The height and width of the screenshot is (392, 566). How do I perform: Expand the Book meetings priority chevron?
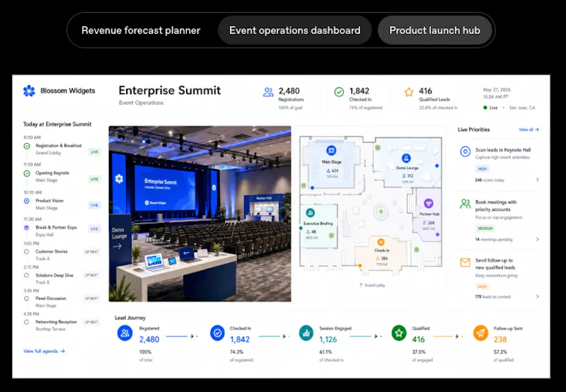(538, 239)
